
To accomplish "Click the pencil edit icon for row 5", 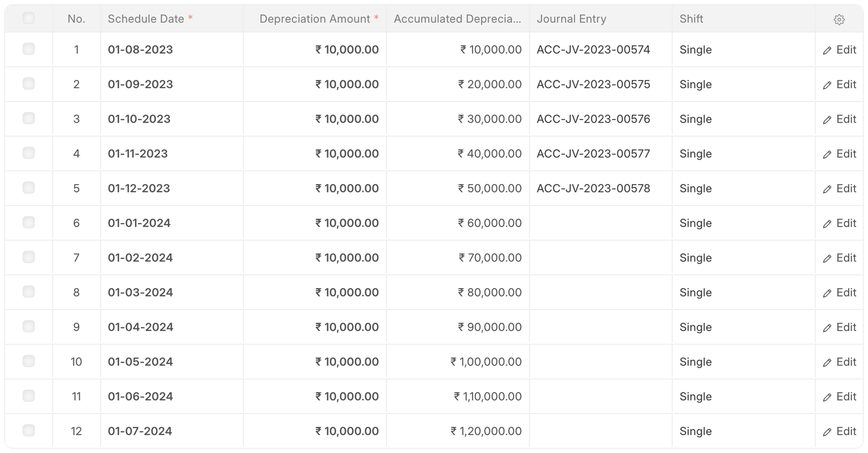I will (827, 189).
